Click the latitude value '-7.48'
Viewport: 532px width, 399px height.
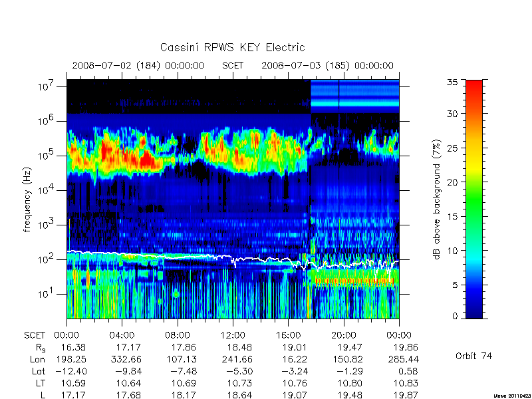click(x=184, y=371)
